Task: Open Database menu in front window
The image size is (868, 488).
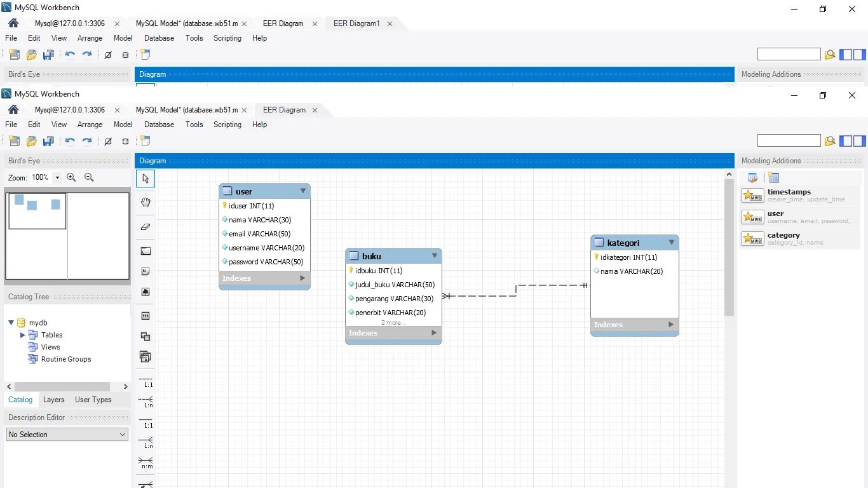Action: tap(159, 125)
